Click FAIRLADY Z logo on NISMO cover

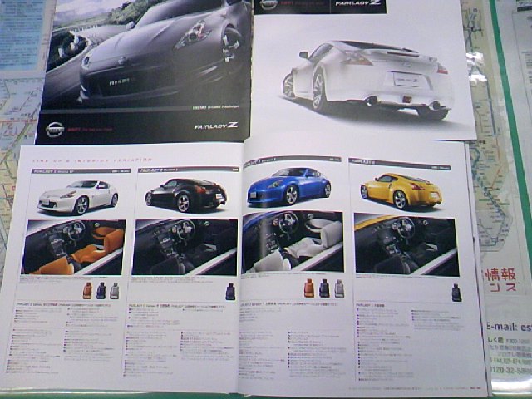click(x=216, y=126)
